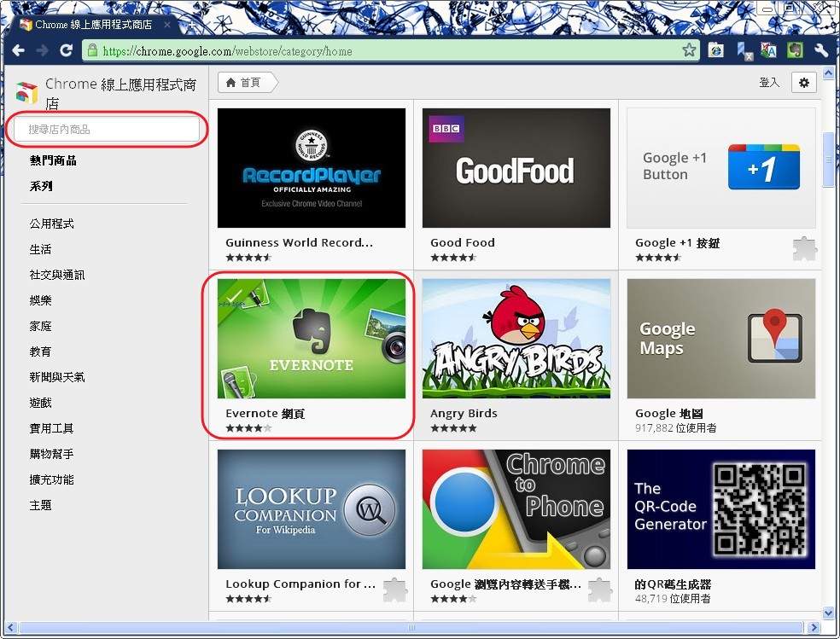
Task: Bookmark the page with the star icon
Action: [x=689, y=51]
